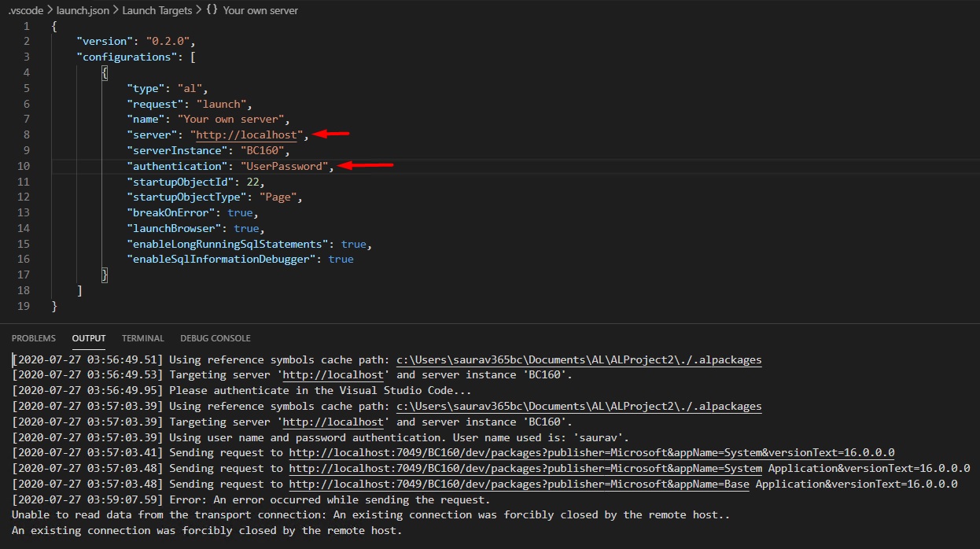
Task: Click line number 10 in the gutter
Action: [x=24, y=166]
